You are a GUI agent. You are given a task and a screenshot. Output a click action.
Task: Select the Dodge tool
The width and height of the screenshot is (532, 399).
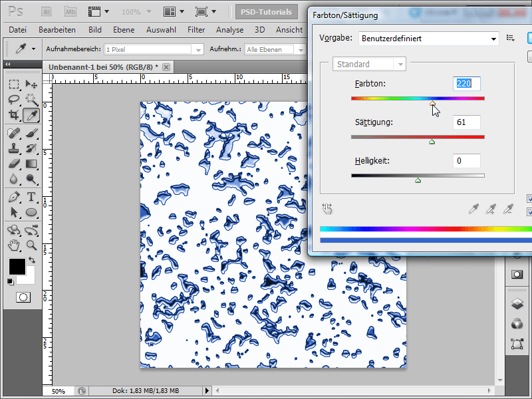pos(31,179)
